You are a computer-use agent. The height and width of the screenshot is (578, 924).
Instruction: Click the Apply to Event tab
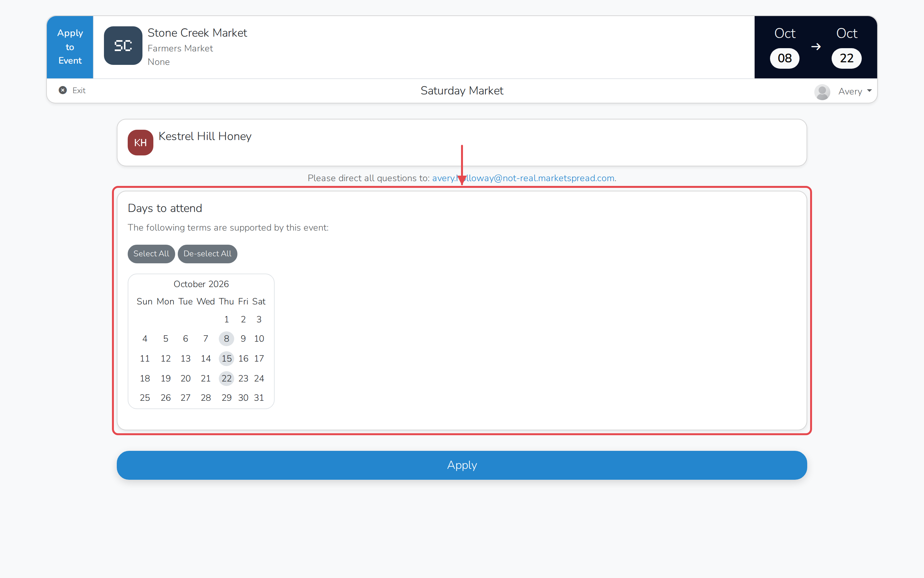click(x=70, y=47)
